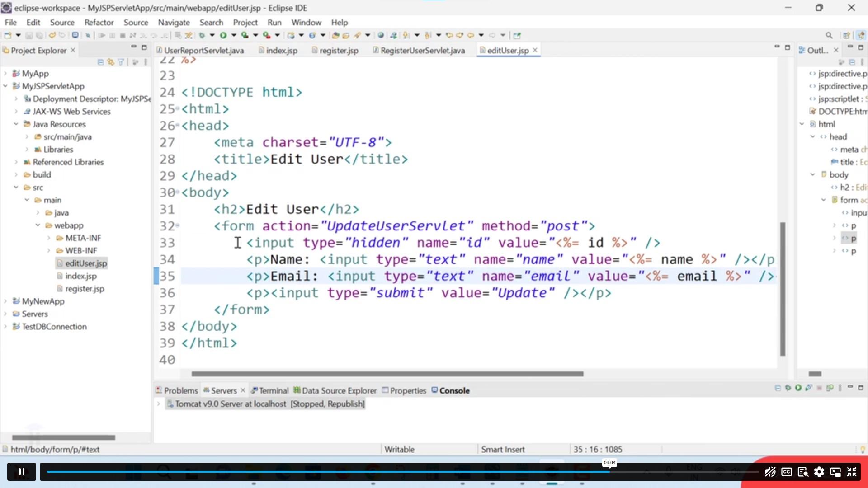Minimize the Outline view

[x=850, y=46]
